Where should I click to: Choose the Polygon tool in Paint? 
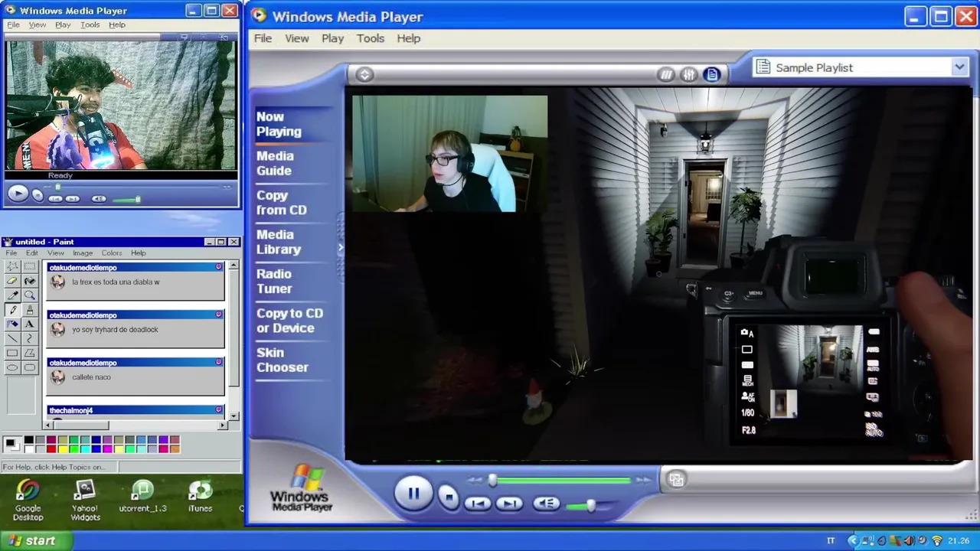(29, 354)
